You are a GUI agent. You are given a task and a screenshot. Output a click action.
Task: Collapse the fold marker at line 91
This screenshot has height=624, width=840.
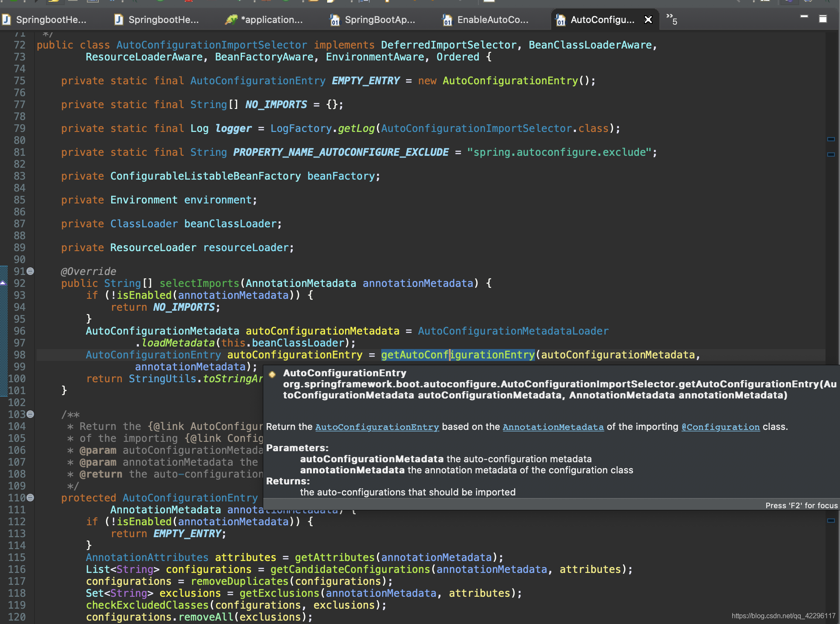tap(30, 271)
